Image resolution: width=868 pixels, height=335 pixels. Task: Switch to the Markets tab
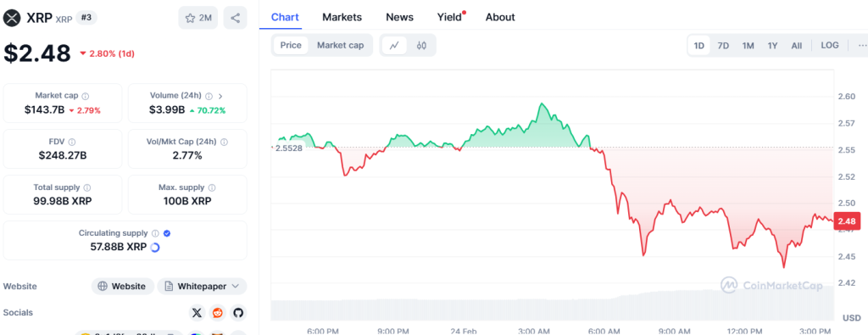pos(342,17)
